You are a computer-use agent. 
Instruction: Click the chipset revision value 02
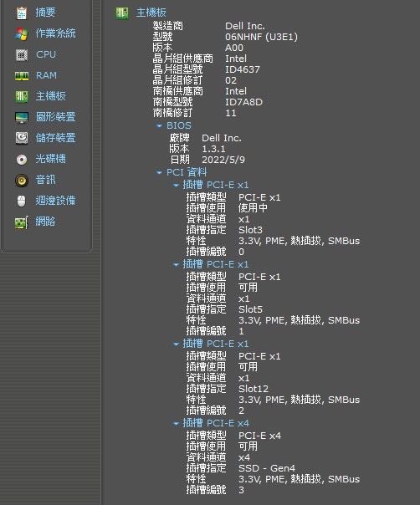[x=231, y=80]
